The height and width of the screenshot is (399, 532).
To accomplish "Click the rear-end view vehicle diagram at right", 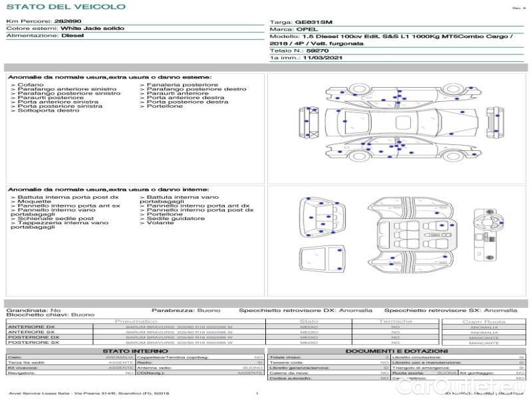I will (x=495, y=122).
